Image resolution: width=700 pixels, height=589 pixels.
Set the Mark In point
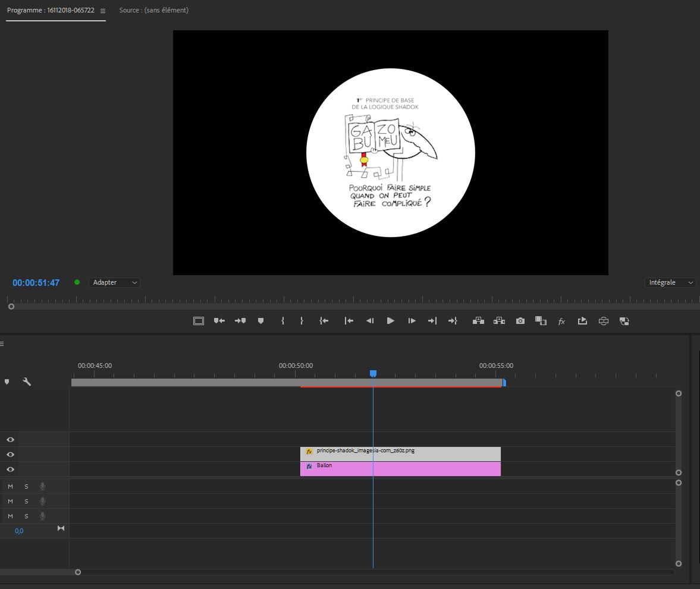(282, 321)
